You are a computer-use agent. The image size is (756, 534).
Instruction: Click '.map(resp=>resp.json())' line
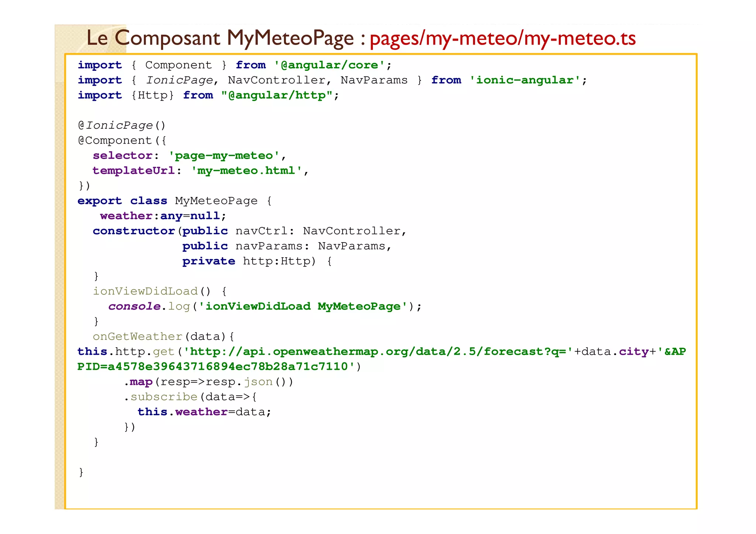pyautogui.click(x=209, y=382)
